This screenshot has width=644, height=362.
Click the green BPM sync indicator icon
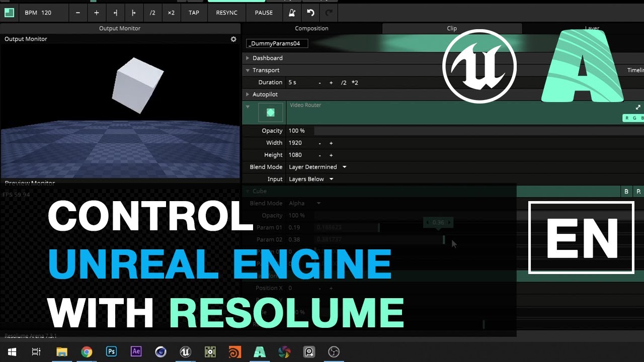click(x=9, y=13)
